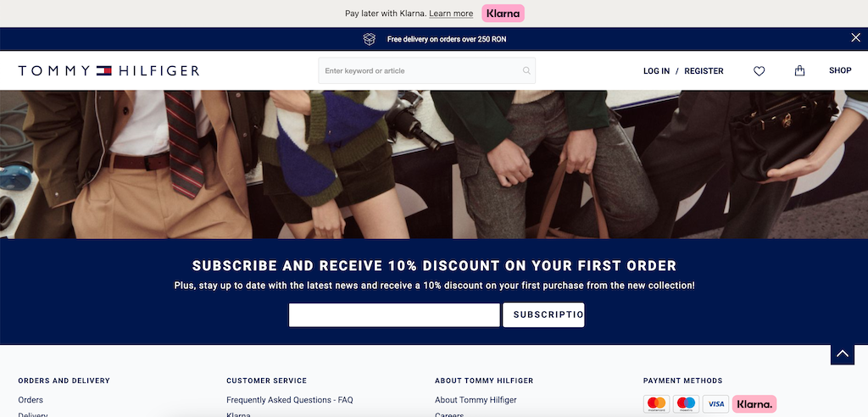Open the REGISTER link
The height and width of the screenshot is (417, 868).
704,71
